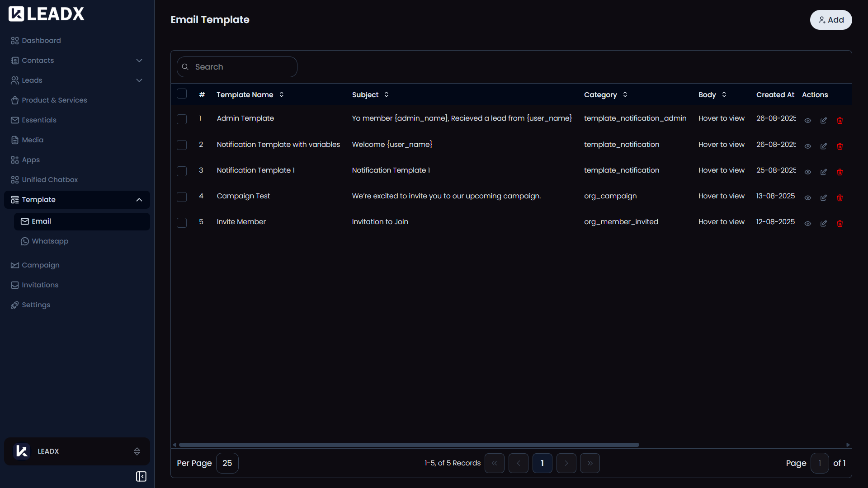This screenshot has width=868, height=488.
Task: Delete the Campaign Test template
Action: pos(840,198)
